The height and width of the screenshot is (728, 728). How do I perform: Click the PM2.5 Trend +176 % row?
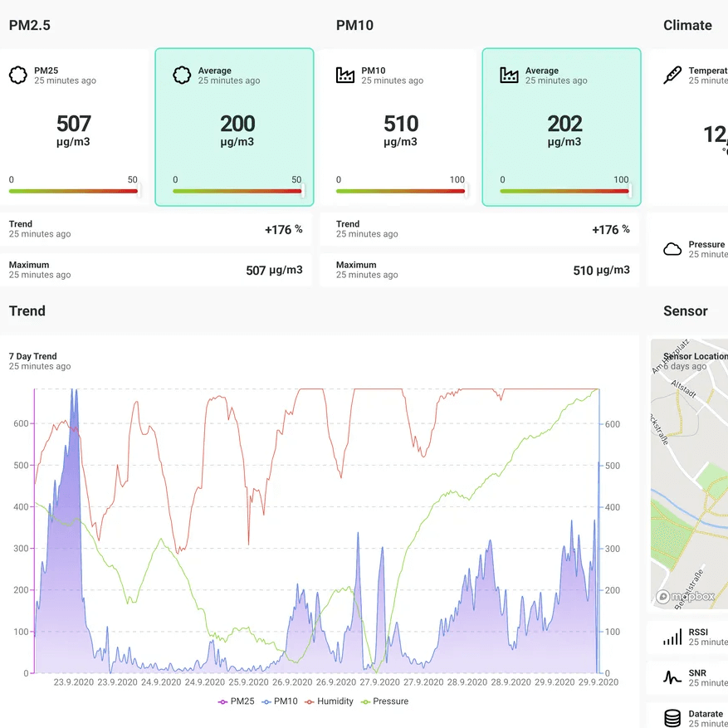click(156, 229)
